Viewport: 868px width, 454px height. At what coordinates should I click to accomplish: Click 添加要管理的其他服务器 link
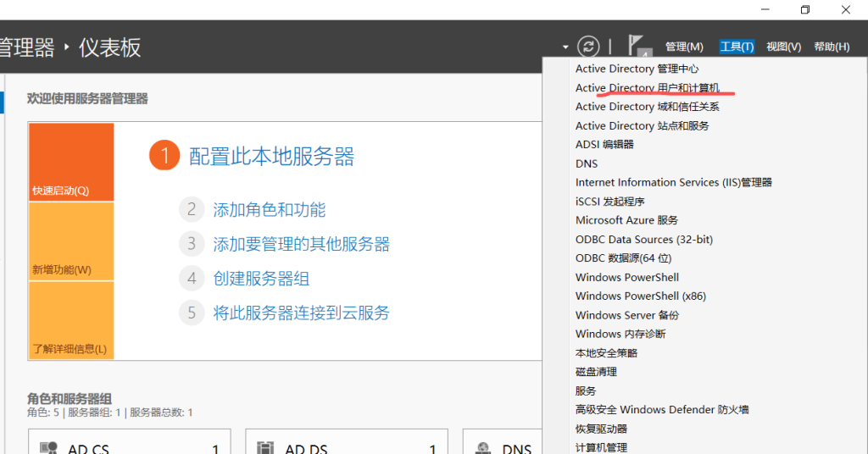(x=302, y=244)
